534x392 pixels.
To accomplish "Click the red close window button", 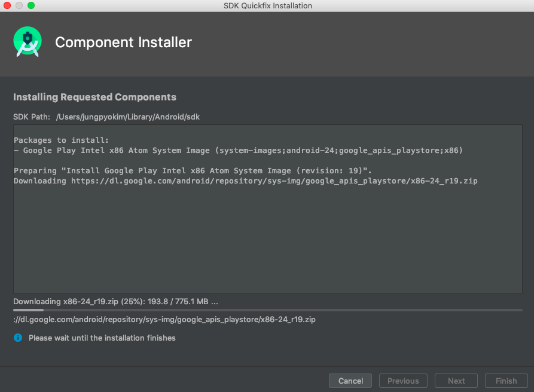I will [x=7, y=5].
